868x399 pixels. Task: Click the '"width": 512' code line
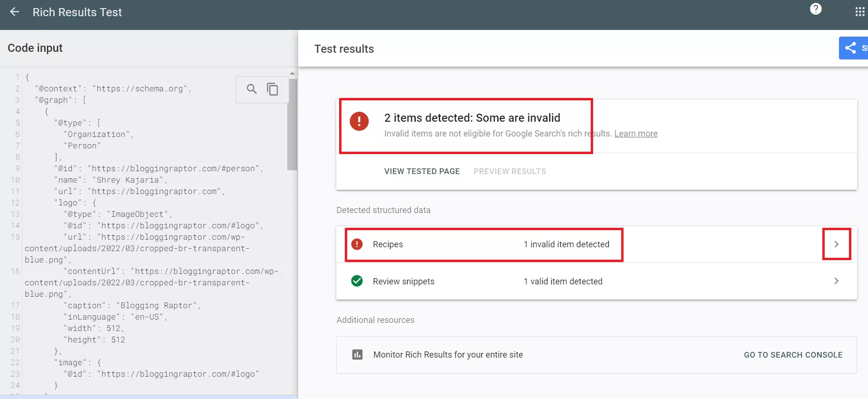click(94, 328)
